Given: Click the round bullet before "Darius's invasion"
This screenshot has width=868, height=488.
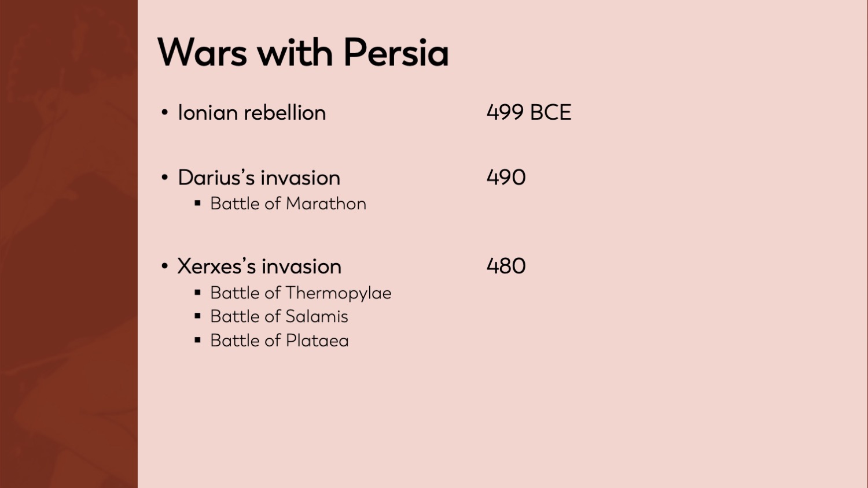Looking at the screenshot, I should coord(165,178).
